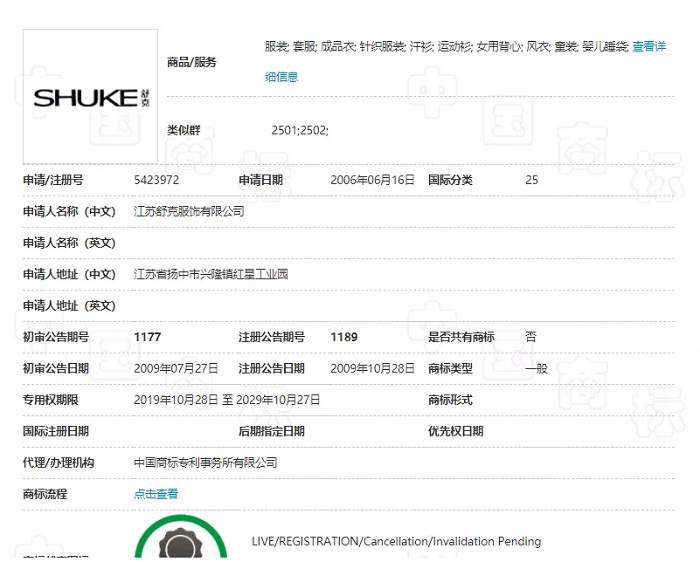The height and width of the screenshot is (562, 700).
Task: Click the 申请人地址（中文） label
Action: pos(69,274)
